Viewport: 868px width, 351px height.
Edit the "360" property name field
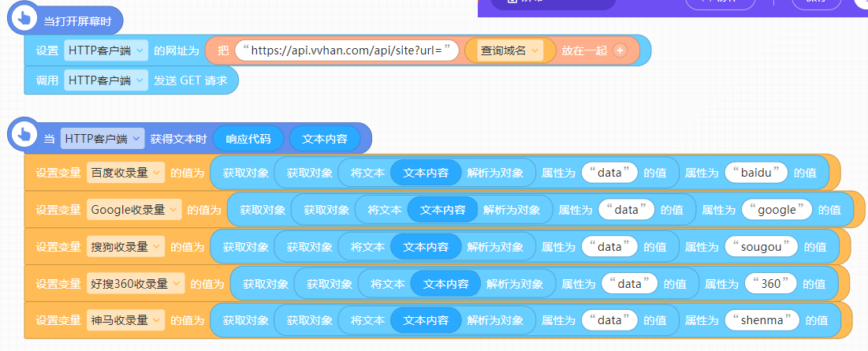point(771,283)
